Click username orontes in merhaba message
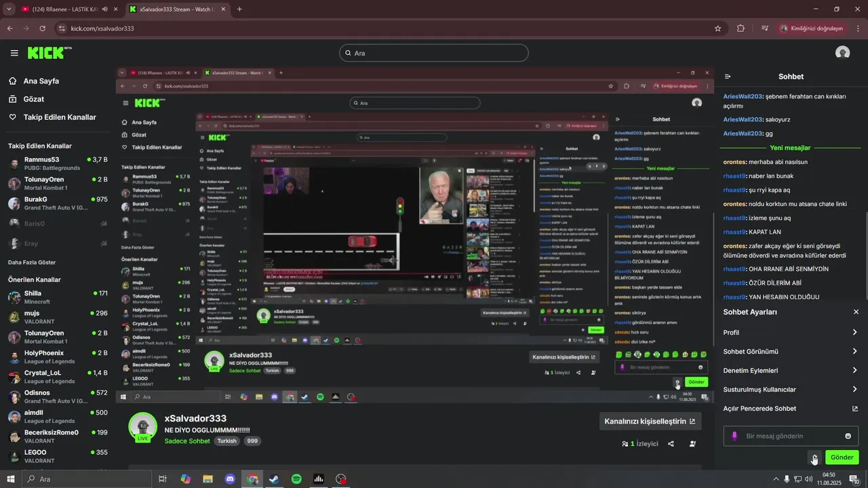This screenshot has width=868, height=488. pyautogui.click(x=735, y=162)
